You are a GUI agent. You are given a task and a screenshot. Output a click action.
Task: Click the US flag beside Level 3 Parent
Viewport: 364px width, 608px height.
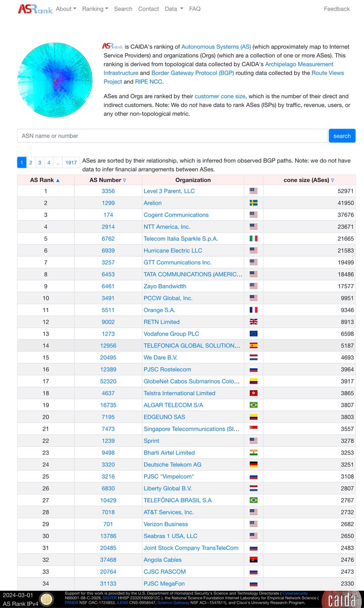point(254,191)
